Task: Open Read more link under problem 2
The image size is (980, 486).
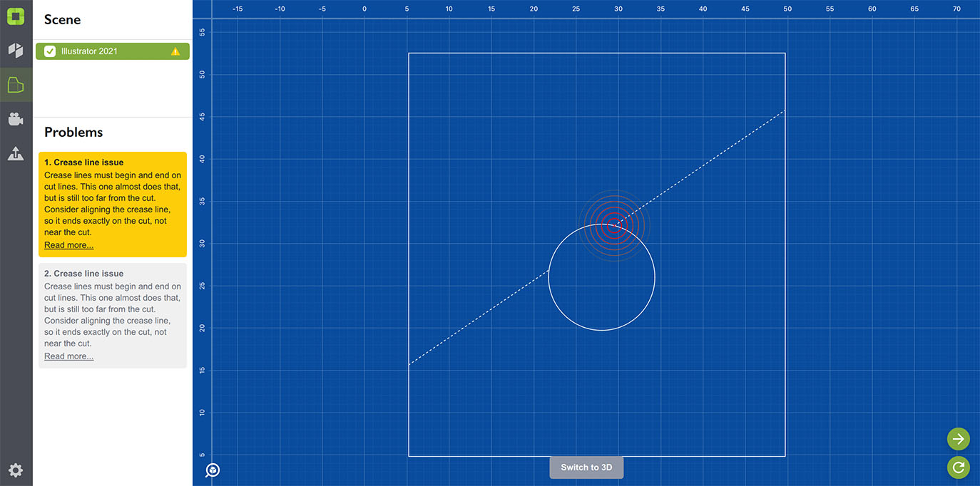Action: (x=68, y=356)
